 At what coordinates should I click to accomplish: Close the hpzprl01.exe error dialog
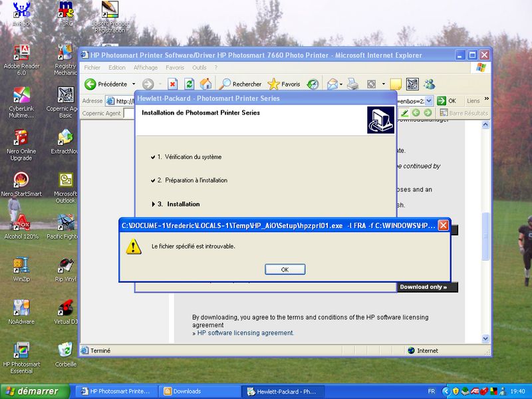click(x=443, y=225)
